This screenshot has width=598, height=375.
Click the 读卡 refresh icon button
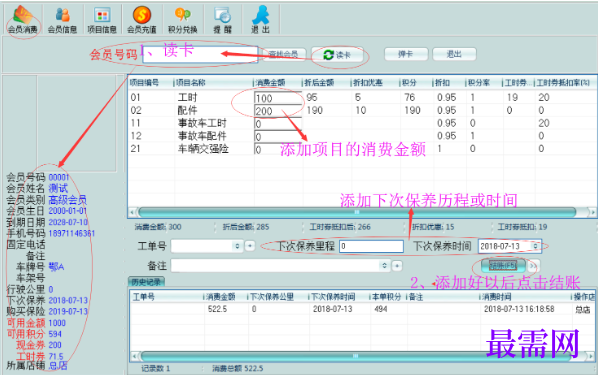pos(337,55)
